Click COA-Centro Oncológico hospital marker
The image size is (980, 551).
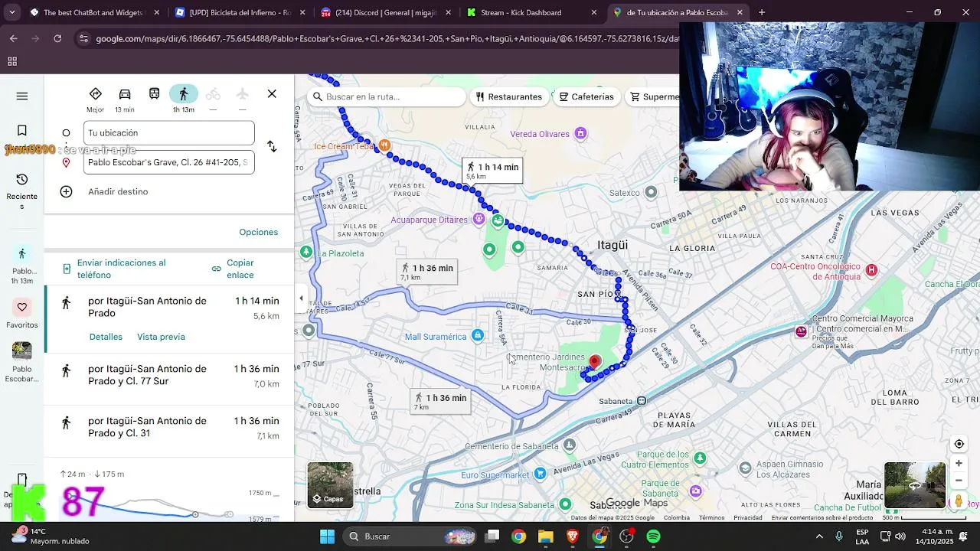[x=871, y=269]
